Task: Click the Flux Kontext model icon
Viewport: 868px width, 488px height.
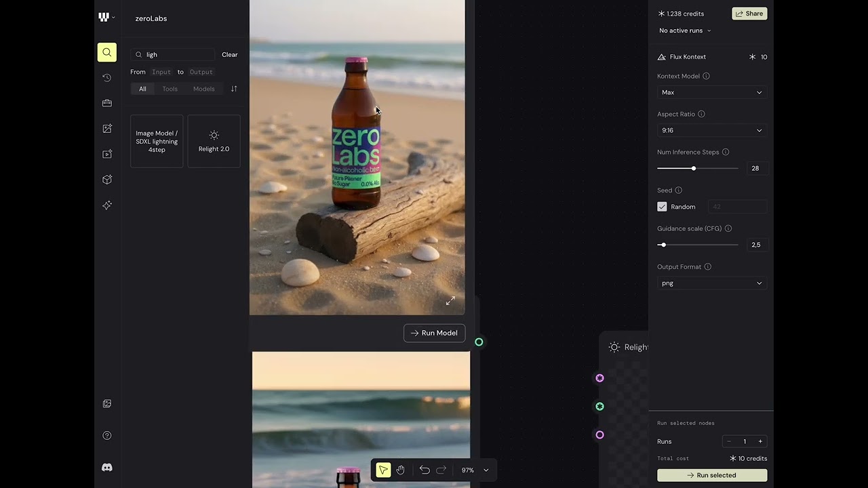Action: [662, 57]
